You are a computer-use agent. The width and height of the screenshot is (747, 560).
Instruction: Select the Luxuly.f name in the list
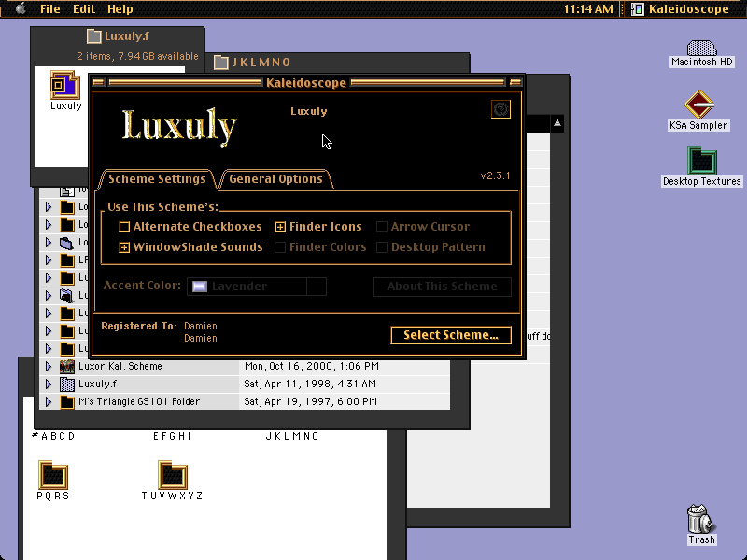pyautogui.click(x=97, y=384)
